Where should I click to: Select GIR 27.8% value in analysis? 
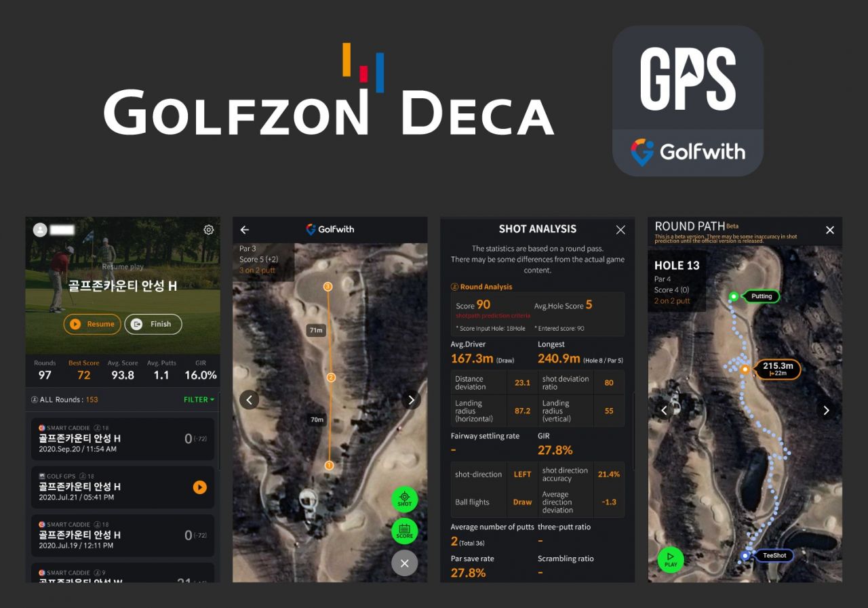[555, 450]
